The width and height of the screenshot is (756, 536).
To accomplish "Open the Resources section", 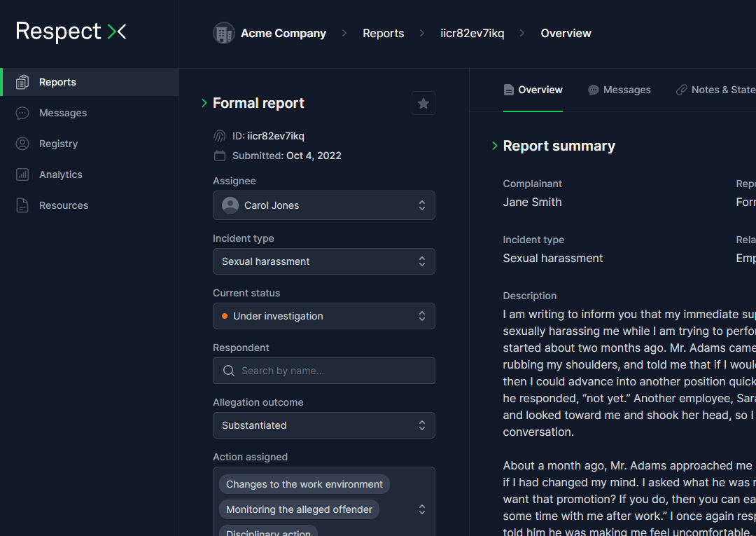I will click(x=64, y=205).
